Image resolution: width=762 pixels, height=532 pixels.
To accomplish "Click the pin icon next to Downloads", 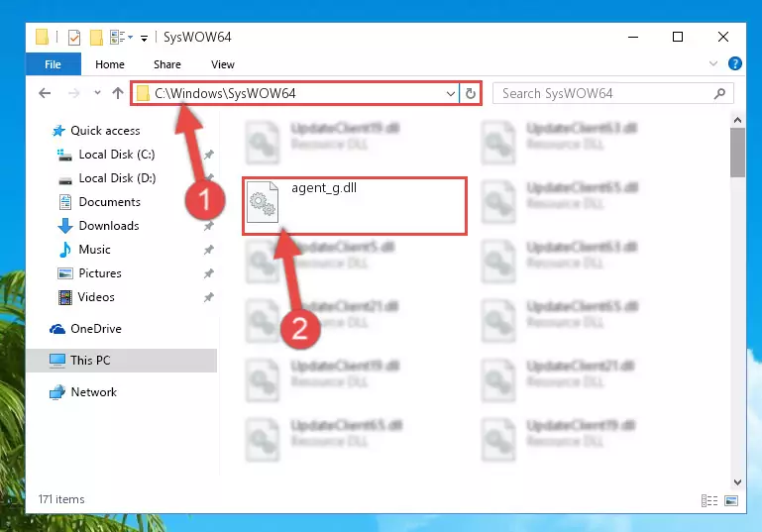I will [208, 226].
